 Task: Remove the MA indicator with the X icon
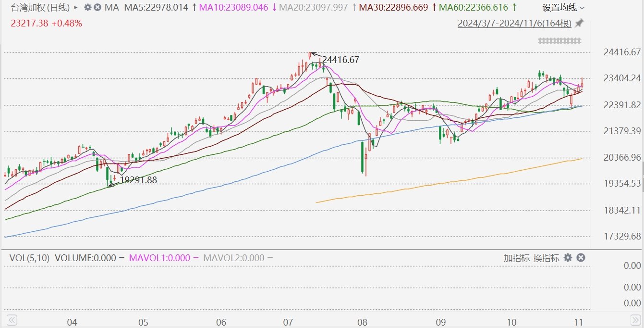pyautogui.click(x=97, y=8)
